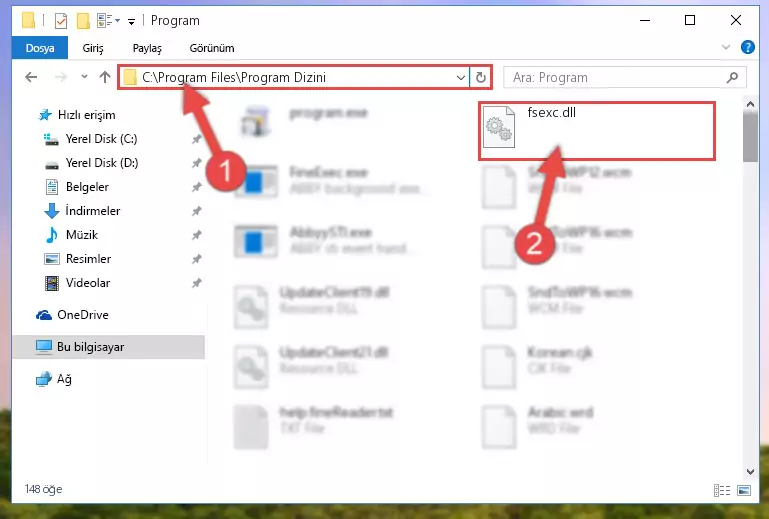Image resolution: width=769 pixels, height=519 pixels.
Task: Click pin icon next to İndirmeler
Action: tap(197, 211)
